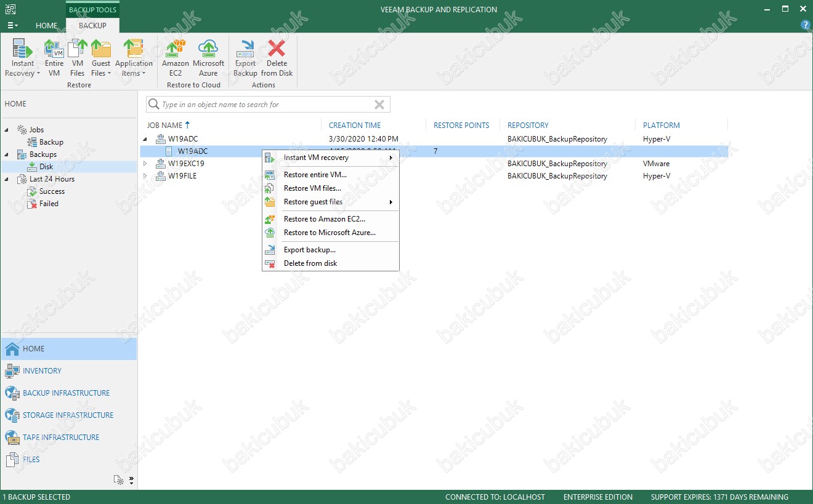Clear search with the X button
The height and width of the screenshot is (504, 813).
click(x=379, y=105)
